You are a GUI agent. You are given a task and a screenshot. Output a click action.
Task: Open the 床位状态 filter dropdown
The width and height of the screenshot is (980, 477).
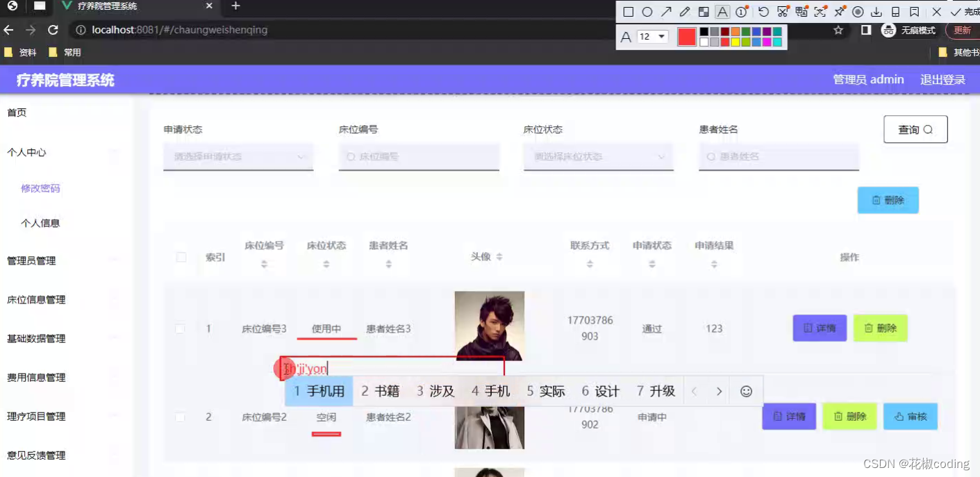click(x=598, y=157)
